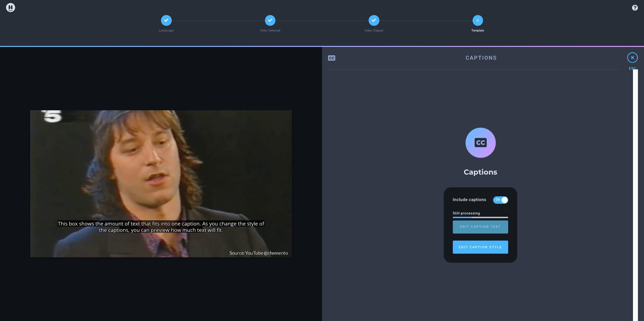The image size is (644, 321).
Task: Click the video preview thumbnail
Action: [x=161, y=184]
